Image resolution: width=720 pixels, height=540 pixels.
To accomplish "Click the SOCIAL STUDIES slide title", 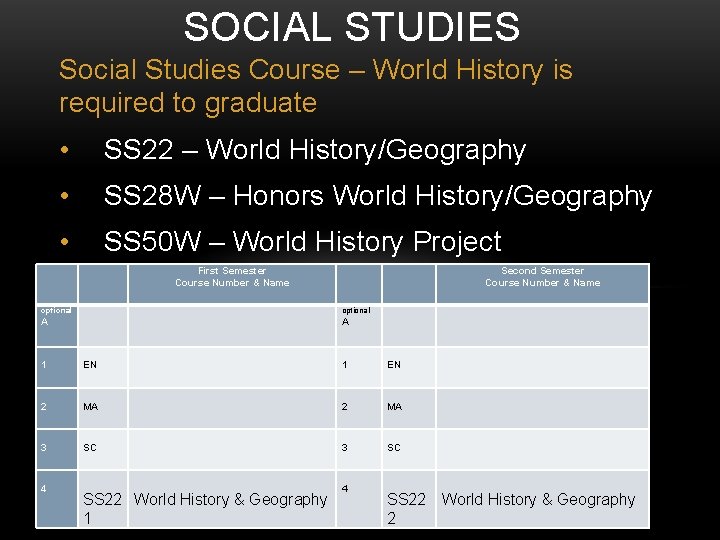I will pos(352,27).
